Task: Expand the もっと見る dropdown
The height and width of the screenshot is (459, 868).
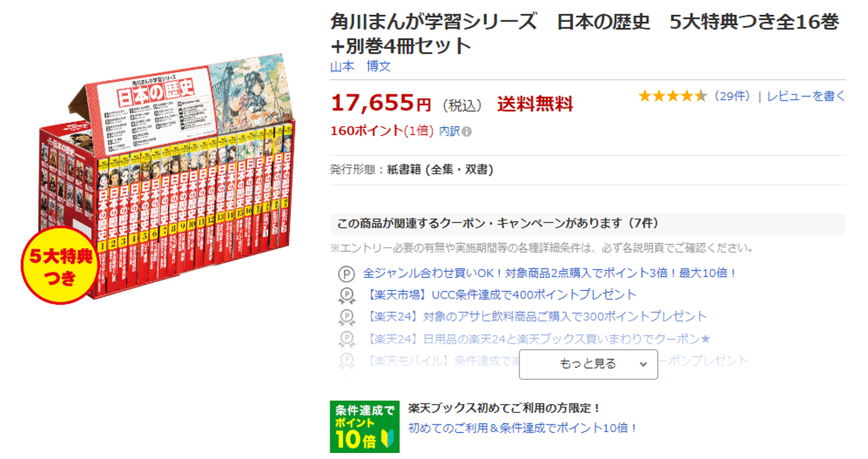Action: [x=589, y=364]
